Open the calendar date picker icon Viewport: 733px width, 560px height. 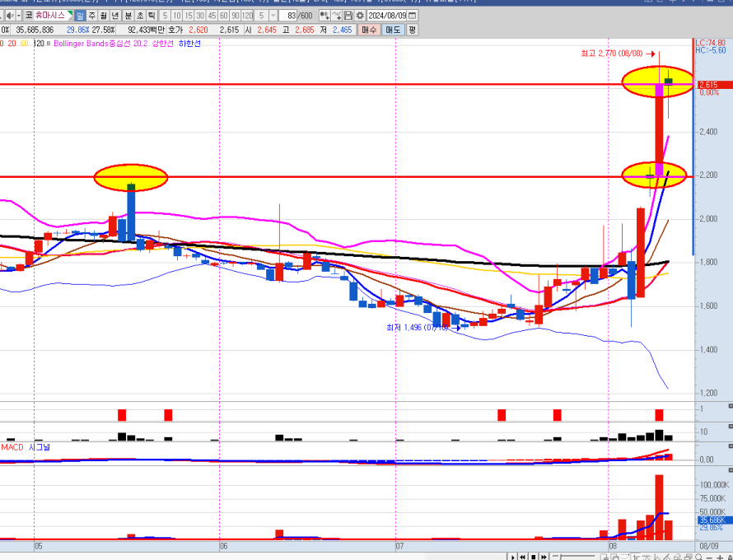[x=413, y=16]
